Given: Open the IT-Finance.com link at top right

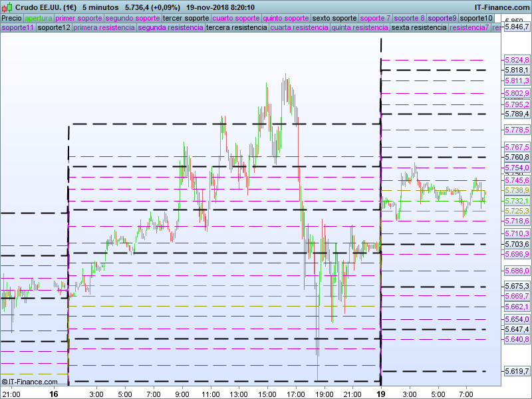Looking at the screenshot, I should pyautogui.click(x=501, y=7).
